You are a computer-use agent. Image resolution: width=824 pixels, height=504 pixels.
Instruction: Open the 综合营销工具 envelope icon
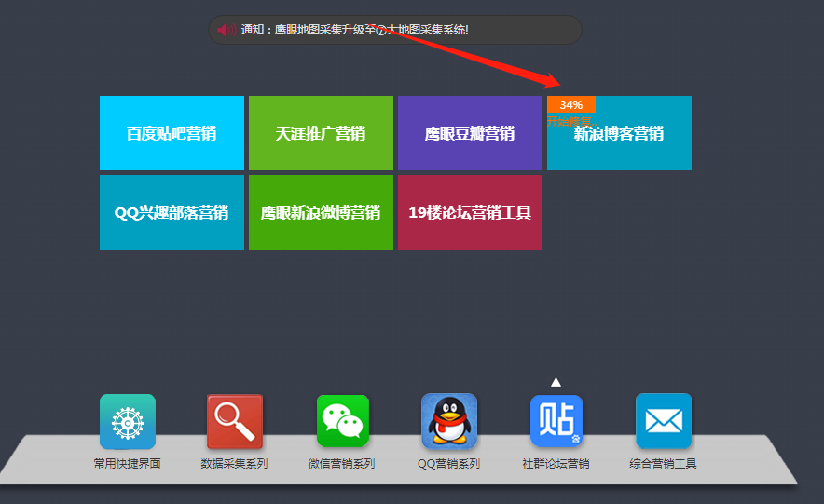click(664, 421)
